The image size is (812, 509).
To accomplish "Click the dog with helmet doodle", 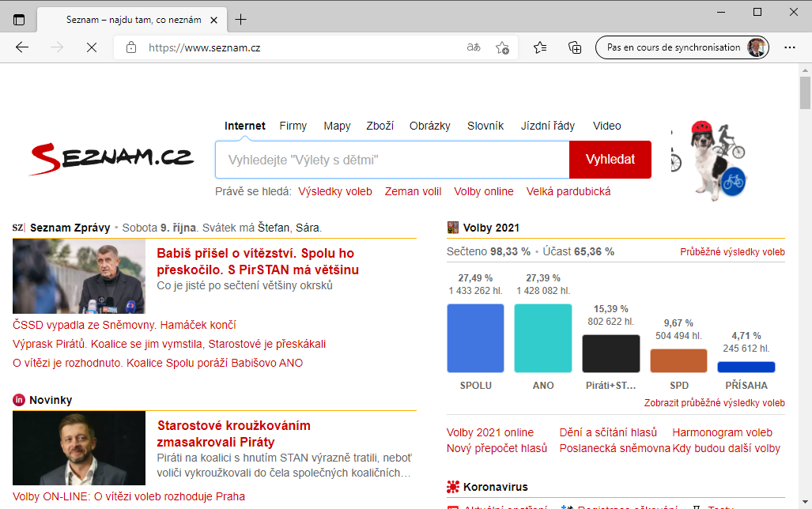I will click(x=718, y=160).
